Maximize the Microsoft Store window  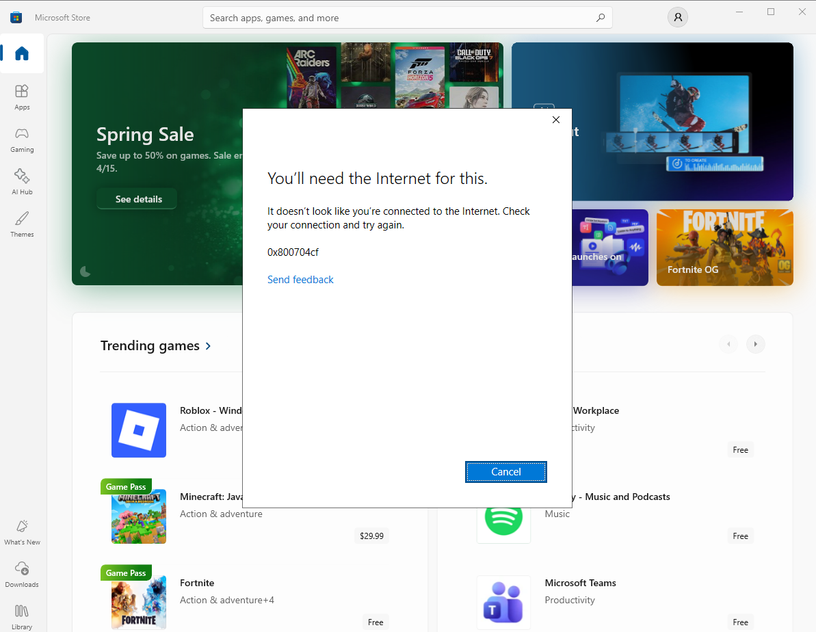[x=771, y=11]
